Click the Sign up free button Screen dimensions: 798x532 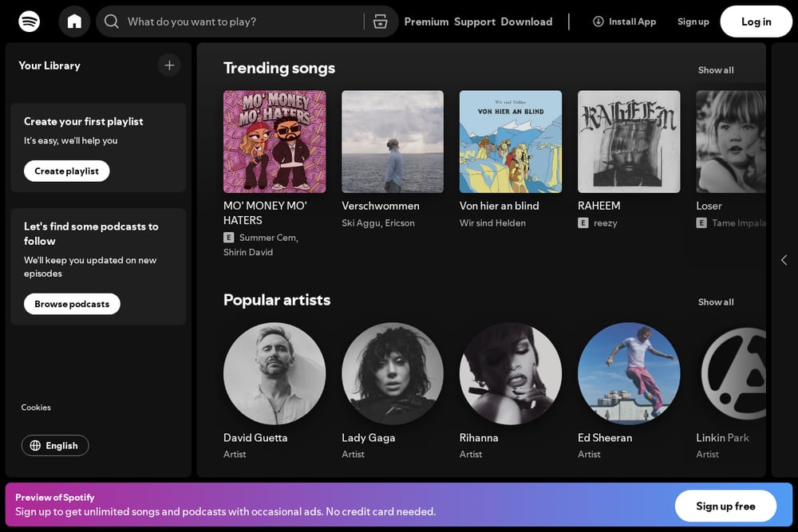coord(725,506)
